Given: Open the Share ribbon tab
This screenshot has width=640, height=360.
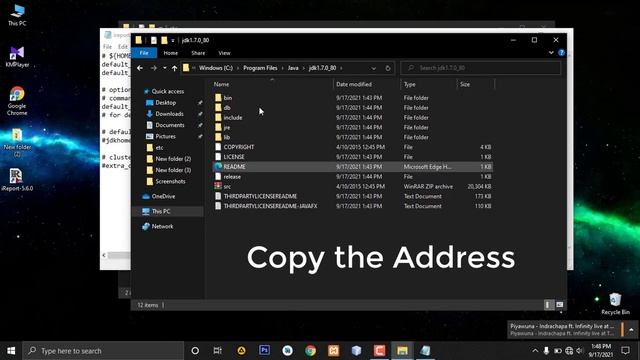Looking at the screenshot, I should point(198,53).
